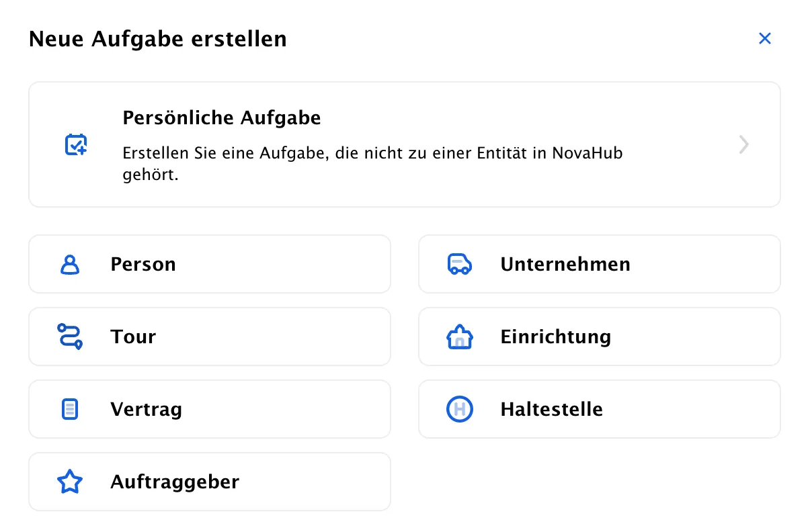808x532 pixels.
Task: Click the house icon for Einrichtung
Action: (x=460, y=337)
